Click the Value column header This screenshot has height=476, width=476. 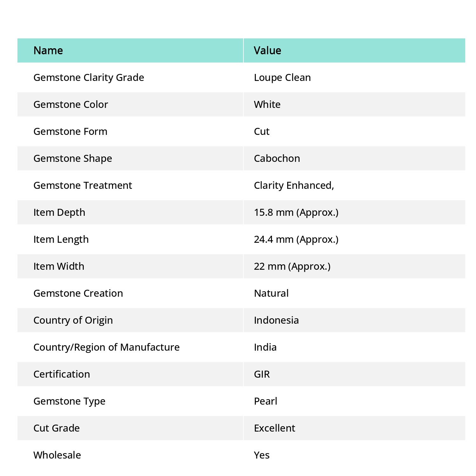pos(268,50)
